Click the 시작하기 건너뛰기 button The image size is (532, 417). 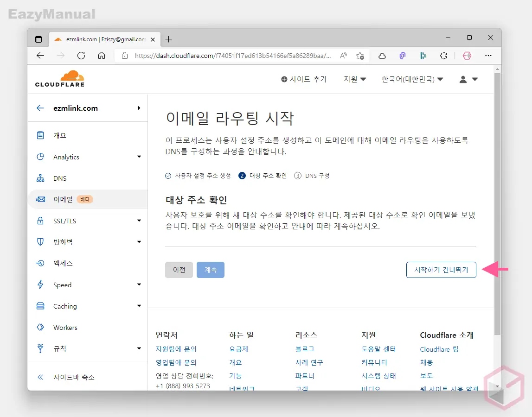click(x=441, y=270)
